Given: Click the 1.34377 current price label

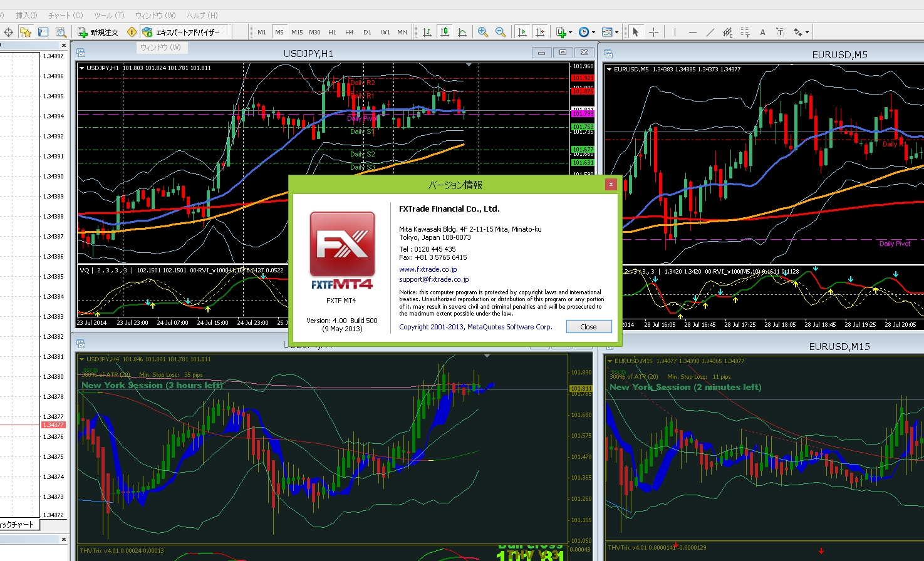Looking at the screenshot, I should coord(53,425).
